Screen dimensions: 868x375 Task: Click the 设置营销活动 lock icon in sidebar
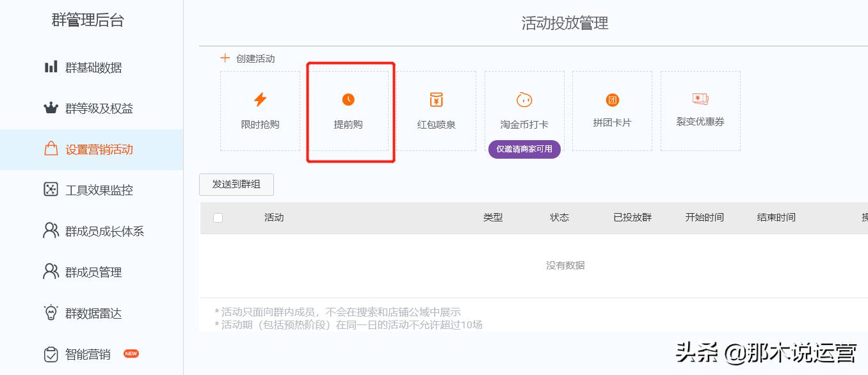pos(51,149)
